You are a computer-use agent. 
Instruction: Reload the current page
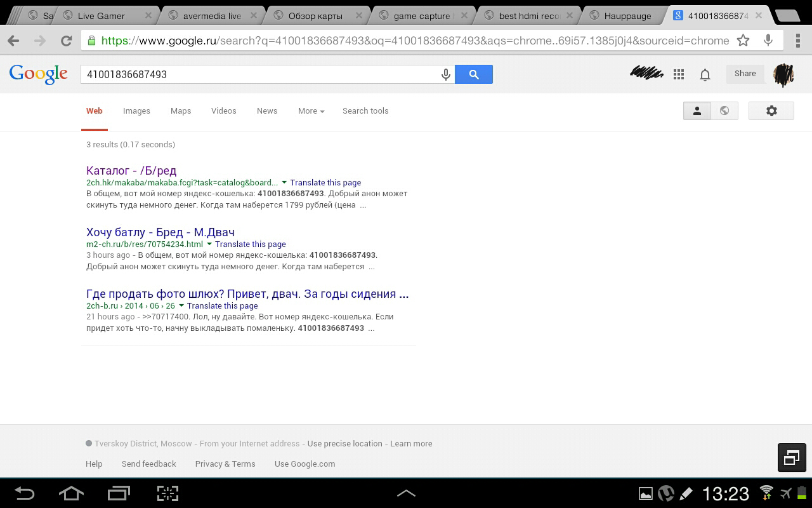click(66, 41)
